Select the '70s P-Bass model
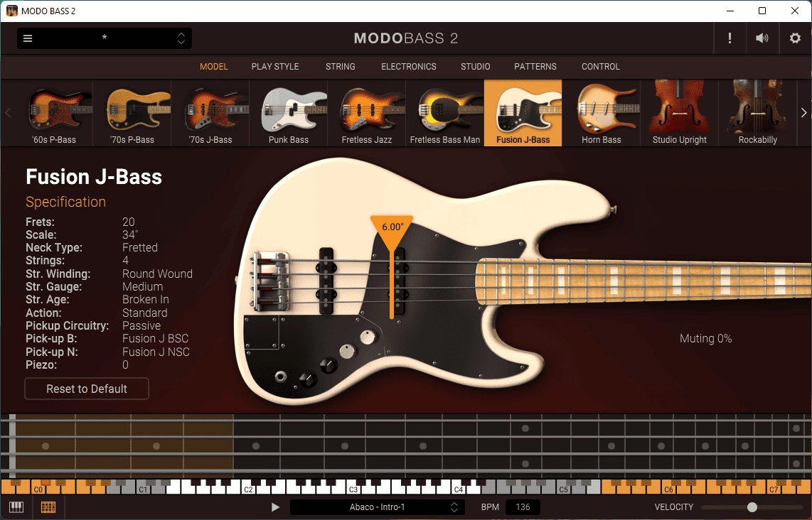Image resolution: width=812 pixels, height=520 pixels. click(x=132, y=113)
